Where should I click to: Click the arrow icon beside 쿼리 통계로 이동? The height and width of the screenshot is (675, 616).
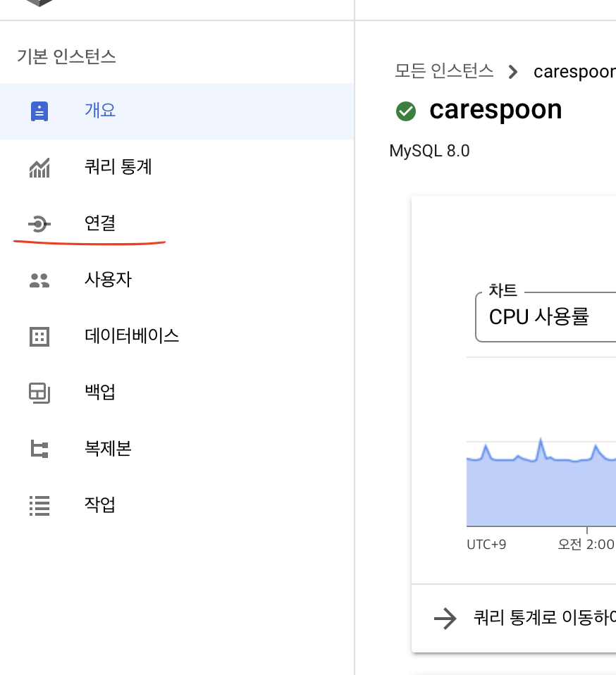pos(445,619)
